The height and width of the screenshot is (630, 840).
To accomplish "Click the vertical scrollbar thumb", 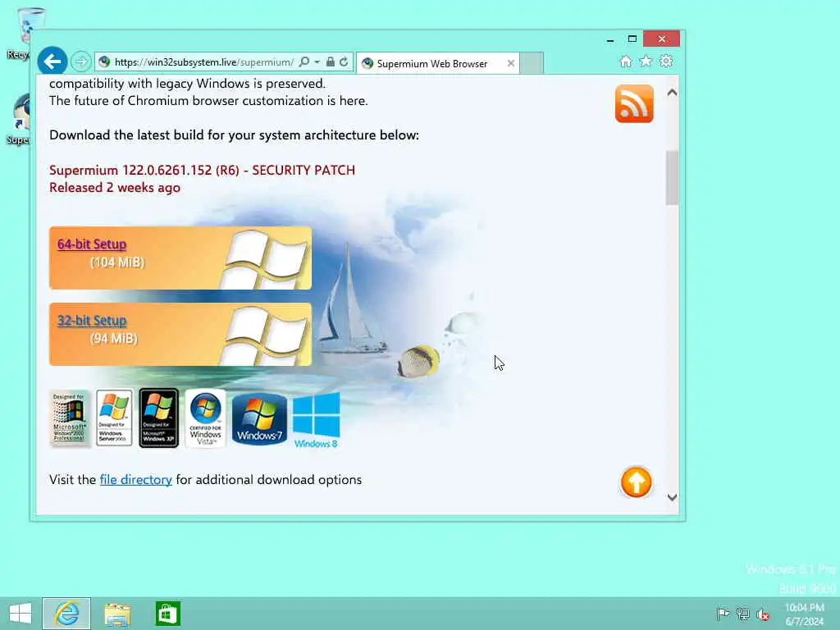I will (x=673, y=178).
